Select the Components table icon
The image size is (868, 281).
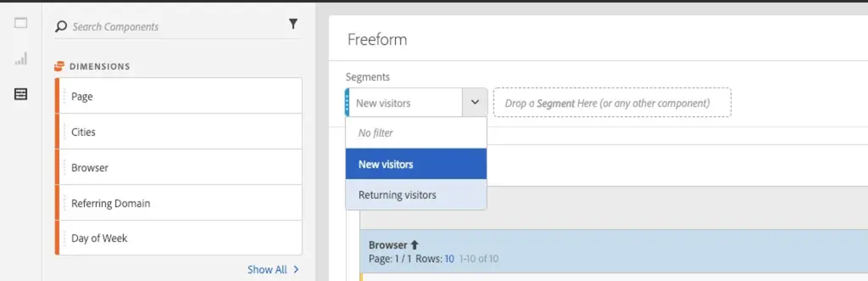(x=21, y=94)
